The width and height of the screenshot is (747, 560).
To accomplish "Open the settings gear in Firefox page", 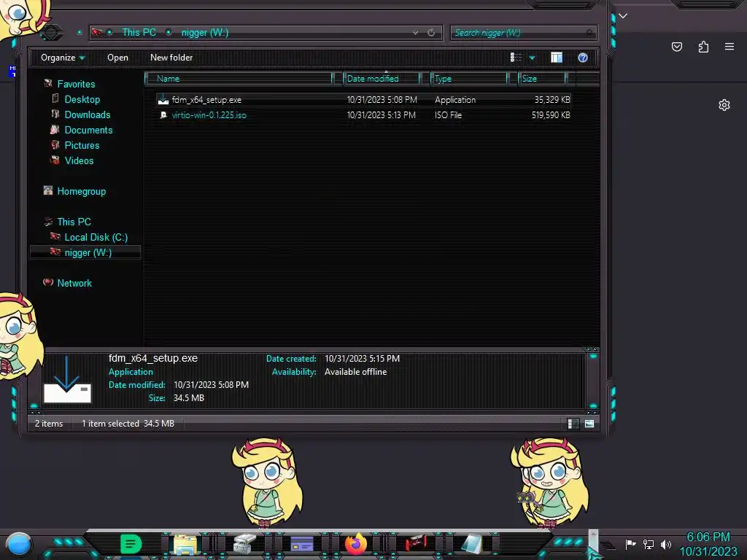I will (x=724, y=105).
